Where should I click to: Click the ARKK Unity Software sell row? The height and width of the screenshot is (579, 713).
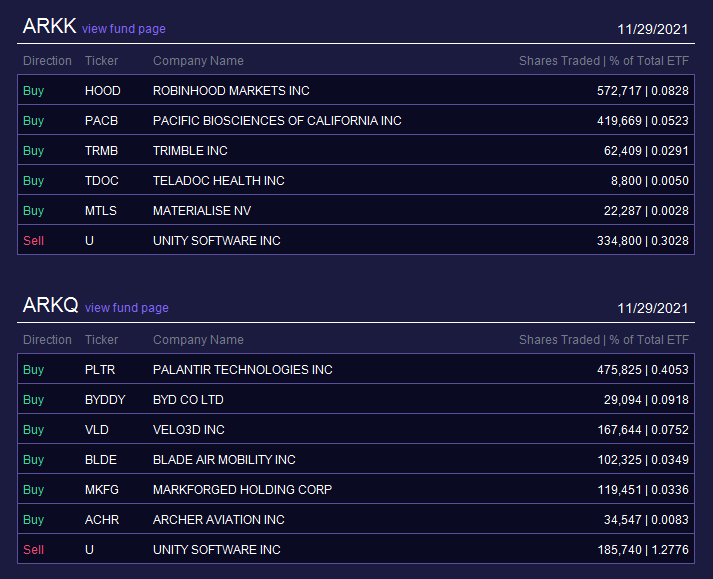point(356,241)
